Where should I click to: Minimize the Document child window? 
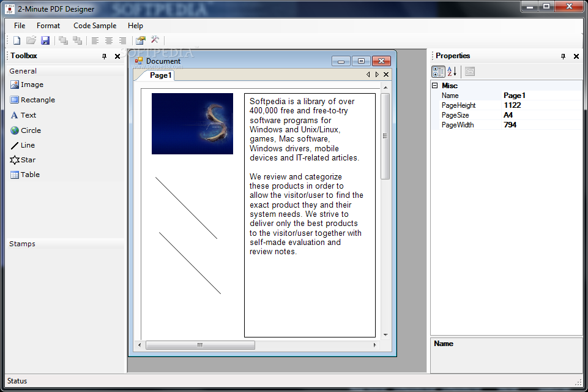click(x=341, y=61)
